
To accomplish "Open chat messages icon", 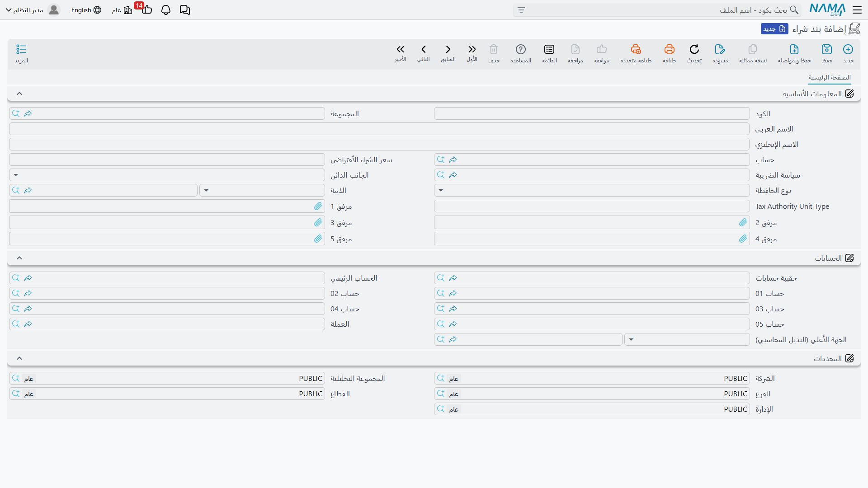I will click(185, 10).
